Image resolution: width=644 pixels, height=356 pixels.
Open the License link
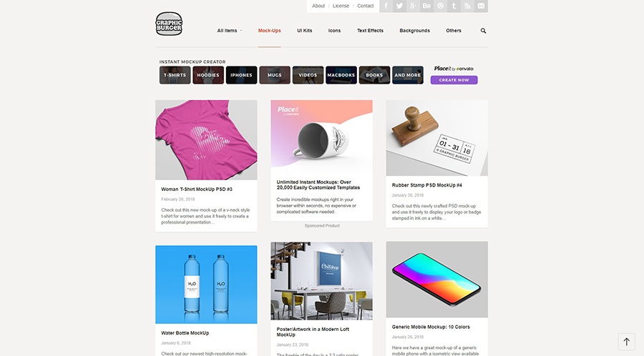pyautogui.click(x=341, y=6)
